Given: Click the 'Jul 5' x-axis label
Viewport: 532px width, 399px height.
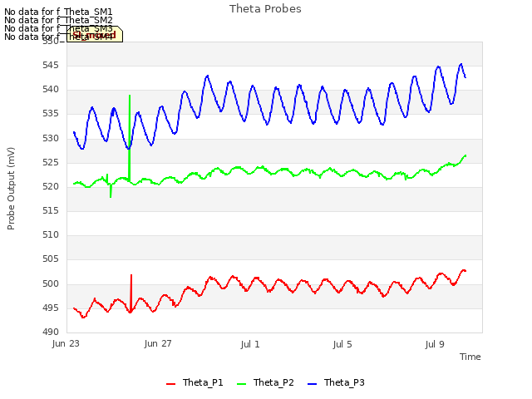Looking at the screenshot, I should [342, 344].
